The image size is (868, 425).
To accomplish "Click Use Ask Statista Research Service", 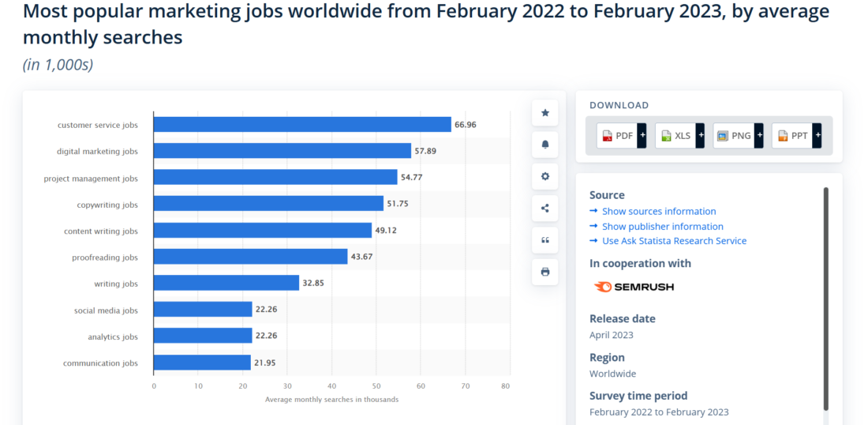I will point(674,241).
